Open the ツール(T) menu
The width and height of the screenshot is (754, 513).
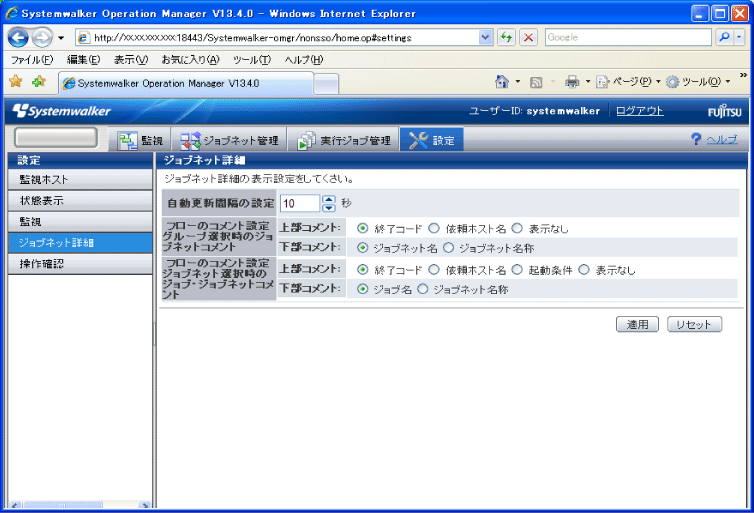[252, 60]
